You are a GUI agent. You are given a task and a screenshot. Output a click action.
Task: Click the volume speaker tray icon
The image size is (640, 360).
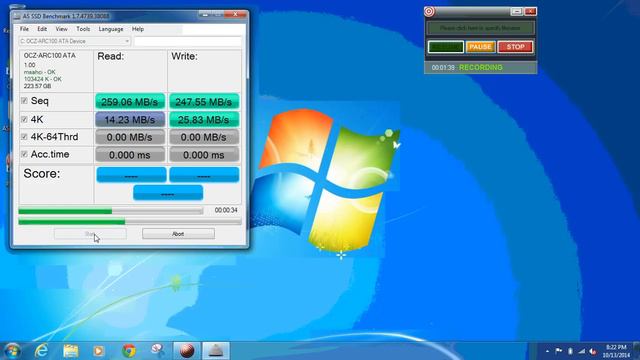(593, 351)
